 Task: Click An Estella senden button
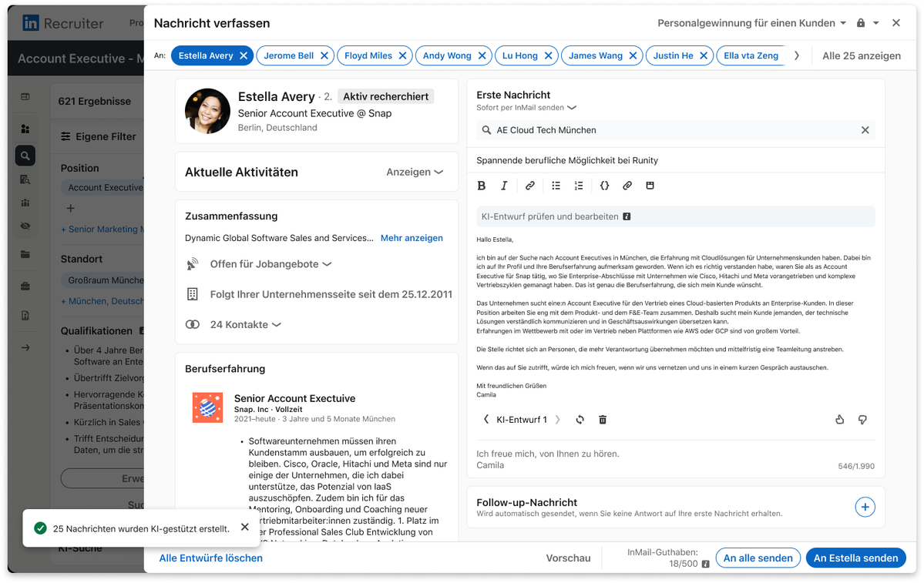855,558
